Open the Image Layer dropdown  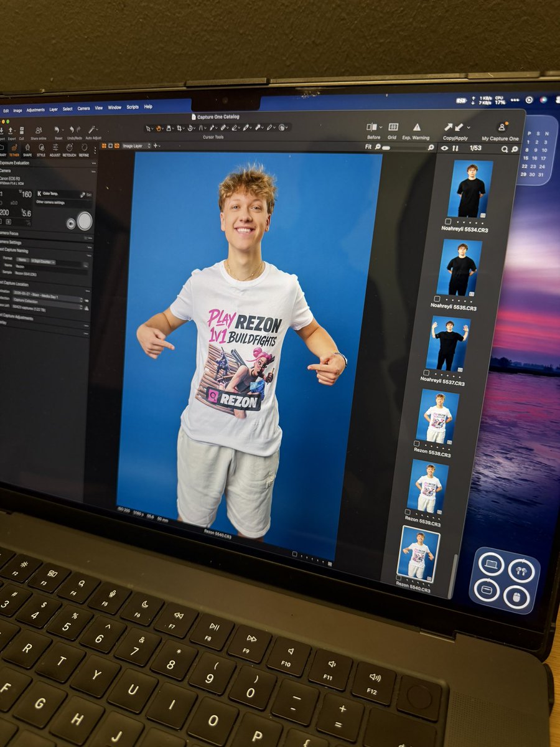pyautogui.click(x=137, y=146)
